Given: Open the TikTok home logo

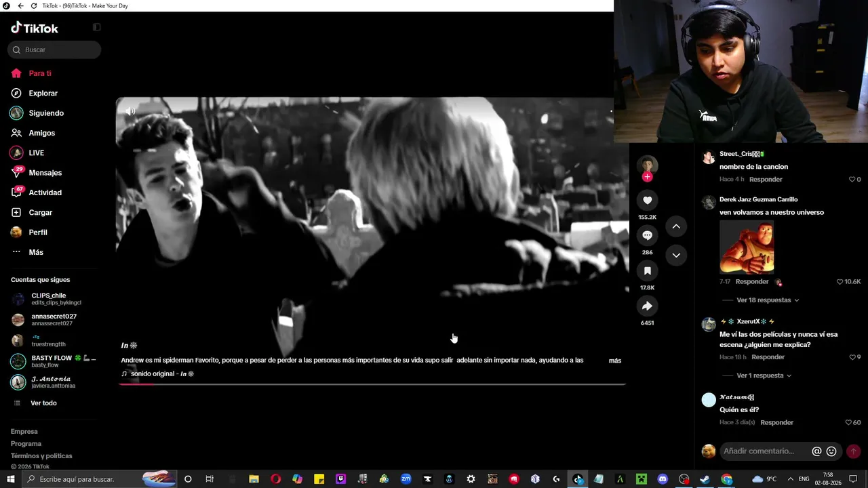Looking at the screenshot, I should coord(35,28).
